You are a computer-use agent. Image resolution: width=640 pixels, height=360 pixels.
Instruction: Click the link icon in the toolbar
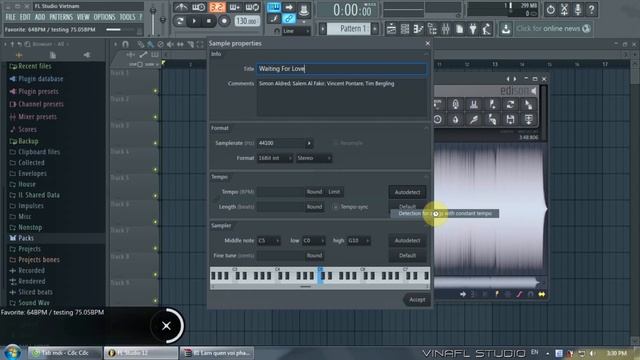pyautogui.click(x=289, y=18)
